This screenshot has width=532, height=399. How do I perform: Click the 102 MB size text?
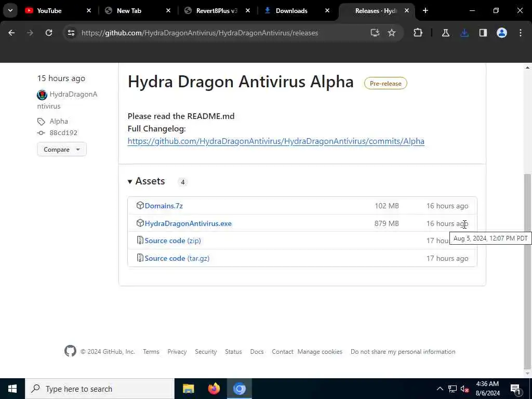[387, 206]
